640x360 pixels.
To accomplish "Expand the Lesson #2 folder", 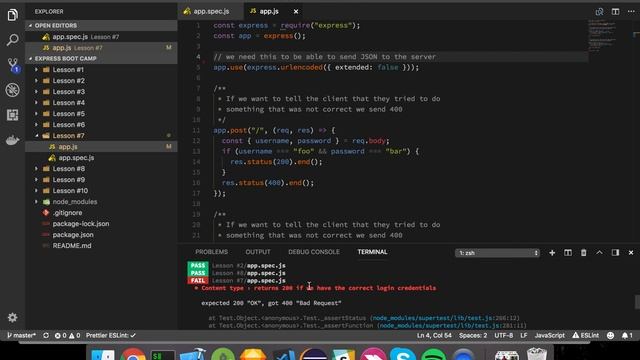I will tap(101, 80).
